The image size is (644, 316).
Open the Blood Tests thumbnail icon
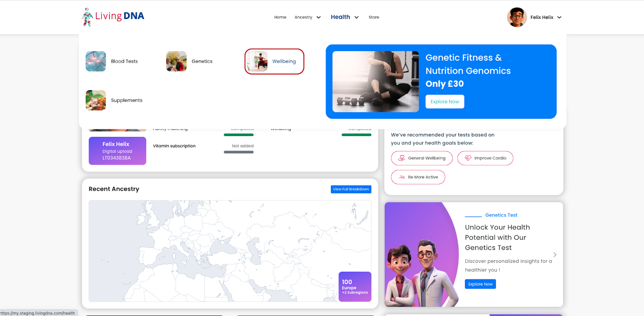(96, 61)
